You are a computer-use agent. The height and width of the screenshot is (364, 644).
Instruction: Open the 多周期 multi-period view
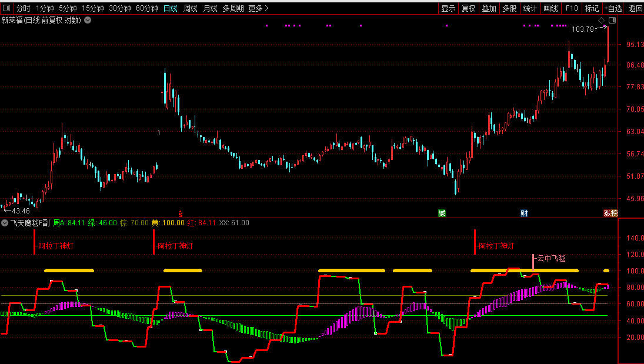coord(233,8)
